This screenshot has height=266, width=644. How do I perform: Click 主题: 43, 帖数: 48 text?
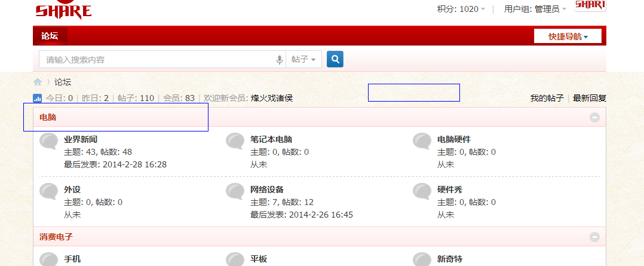98,152
